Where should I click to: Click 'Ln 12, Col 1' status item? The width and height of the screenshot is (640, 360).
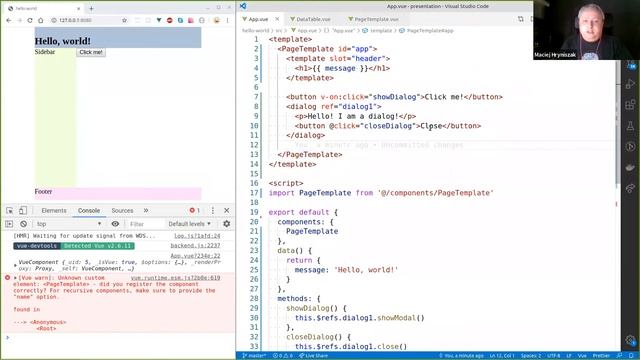pyautogui.click(x=502, y=356)
